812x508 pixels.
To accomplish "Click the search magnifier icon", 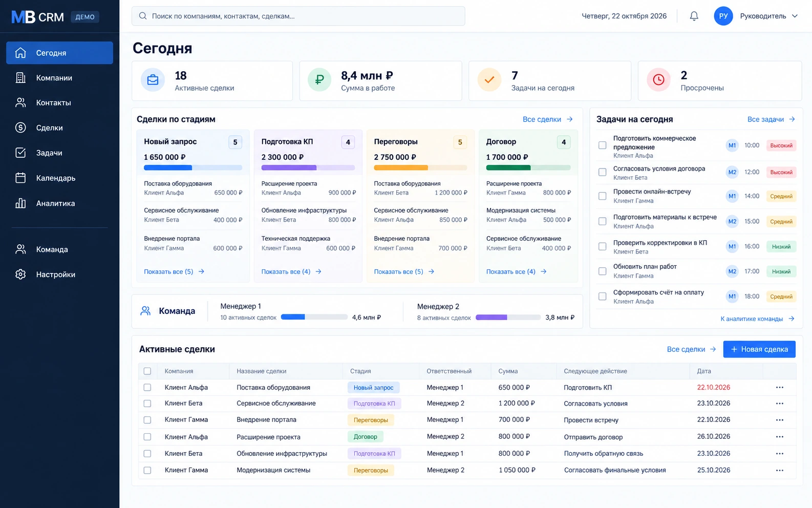I will [x=143, y=16].
